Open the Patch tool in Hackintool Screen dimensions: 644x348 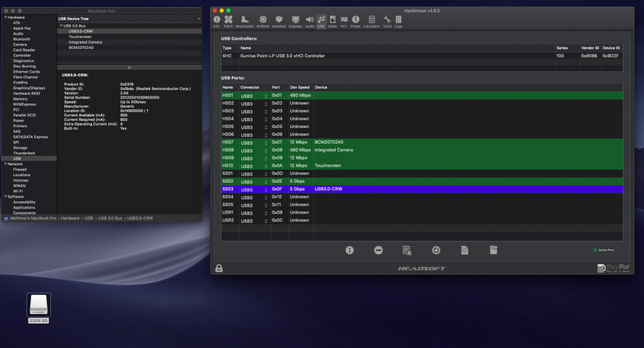[229, 22]
